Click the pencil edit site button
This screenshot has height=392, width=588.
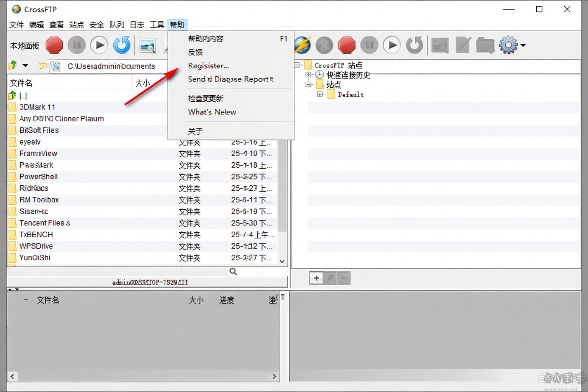330,278
